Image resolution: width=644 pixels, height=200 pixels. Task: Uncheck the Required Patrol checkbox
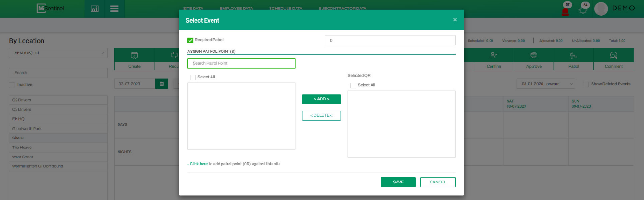[190, 40]
